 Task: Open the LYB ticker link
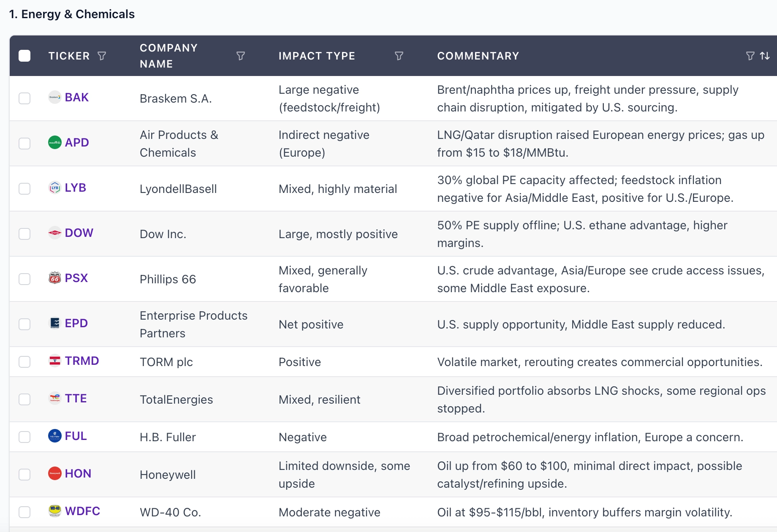(x=75, y=187)
